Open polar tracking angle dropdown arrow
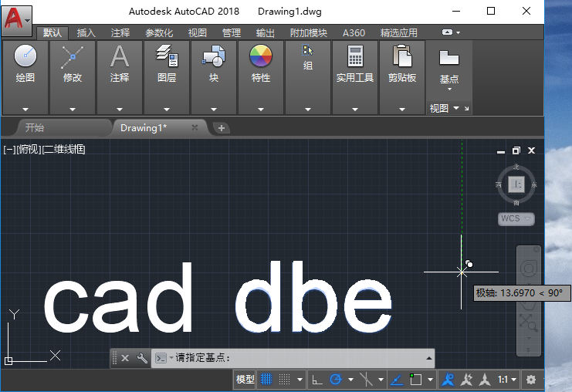572x392 pixels. tap(351, 380)
